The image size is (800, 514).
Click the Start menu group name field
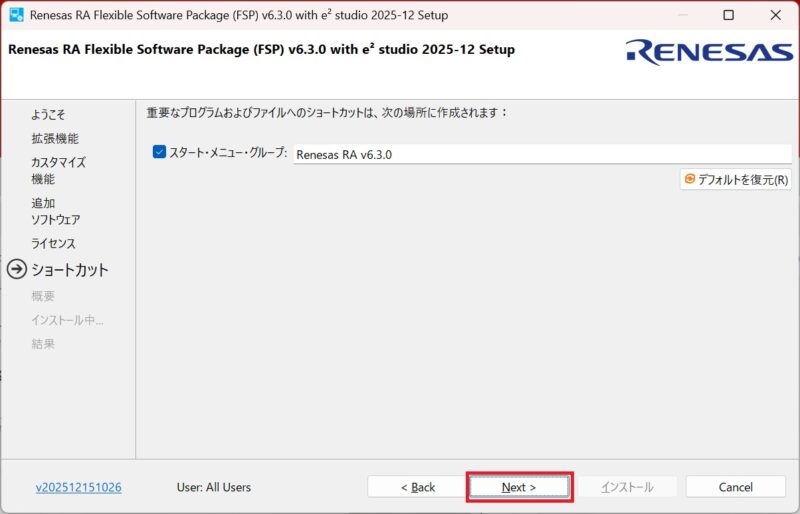tap(542, 154)
